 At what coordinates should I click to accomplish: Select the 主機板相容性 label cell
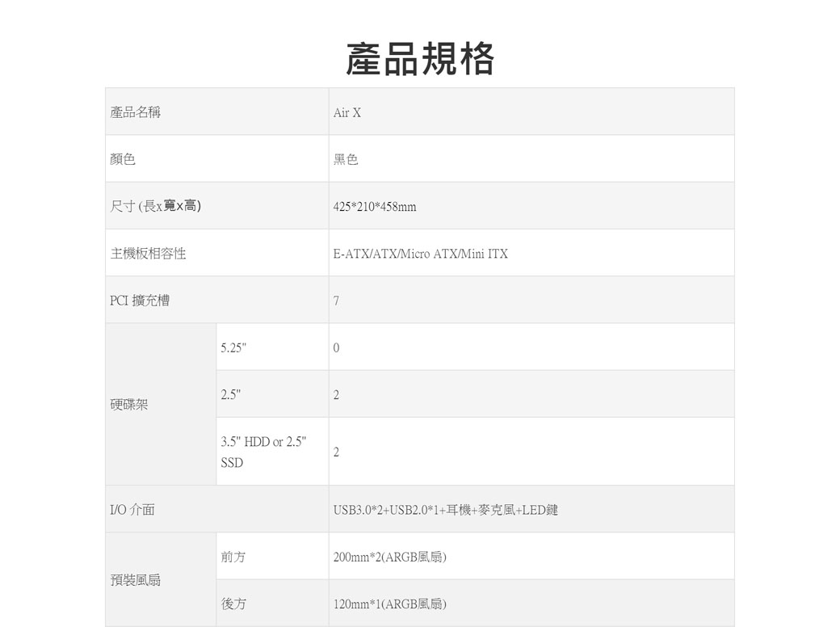pyautogui.click(x=148, y=254)
